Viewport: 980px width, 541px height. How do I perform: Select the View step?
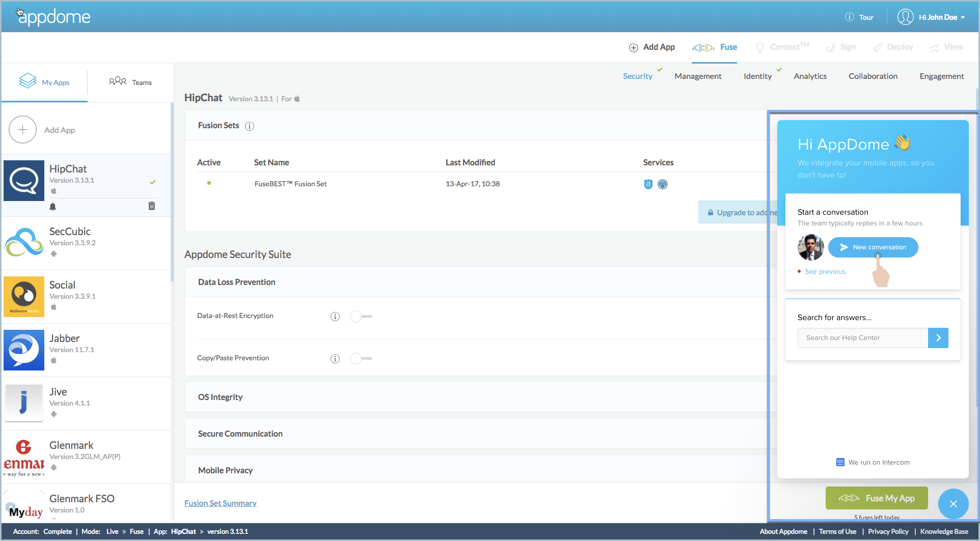click(x=946, y=47)
